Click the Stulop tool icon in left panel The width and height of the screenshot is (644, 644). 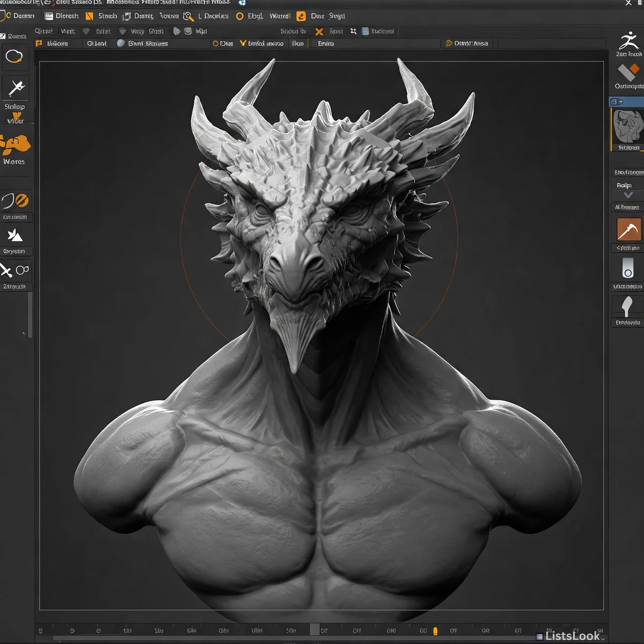(x=16, y=87)
